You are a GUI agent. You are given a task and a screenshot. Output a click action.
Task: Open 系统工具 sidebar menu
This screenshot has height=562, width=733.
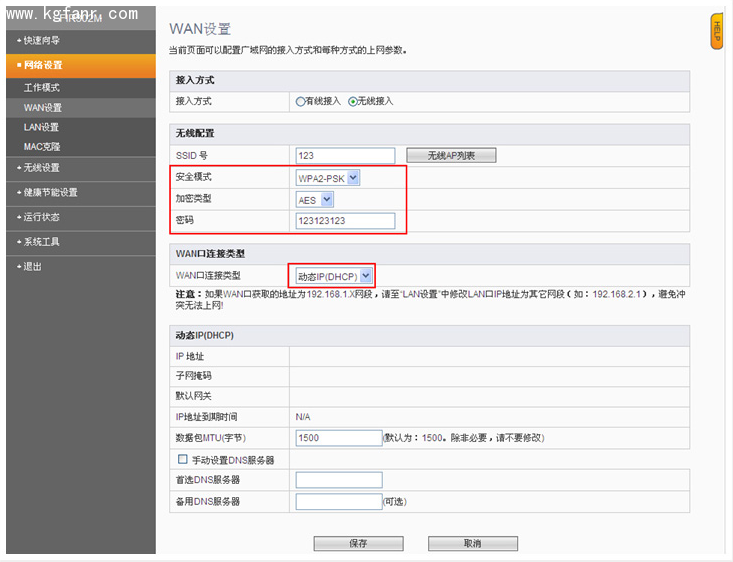pos(42,242)
